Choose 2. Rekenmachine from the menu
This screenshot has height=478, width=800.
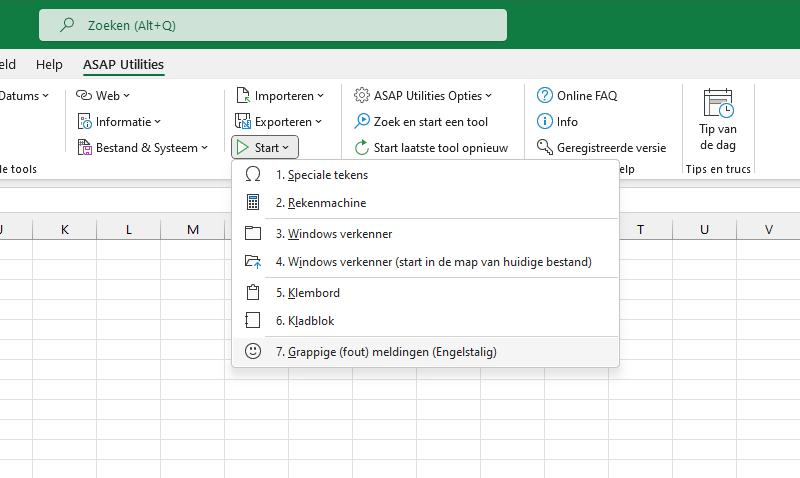tap(425, 203)
